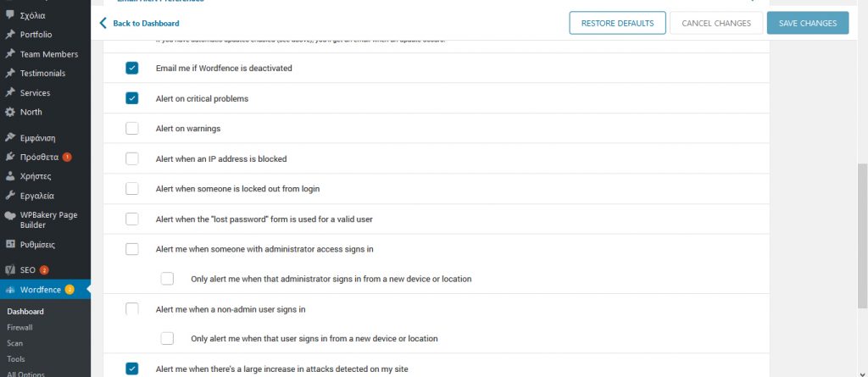The width and height of the screenshot is (868, 377).
Task: Open the Firewall submenu item
Action: pos(19,327)
